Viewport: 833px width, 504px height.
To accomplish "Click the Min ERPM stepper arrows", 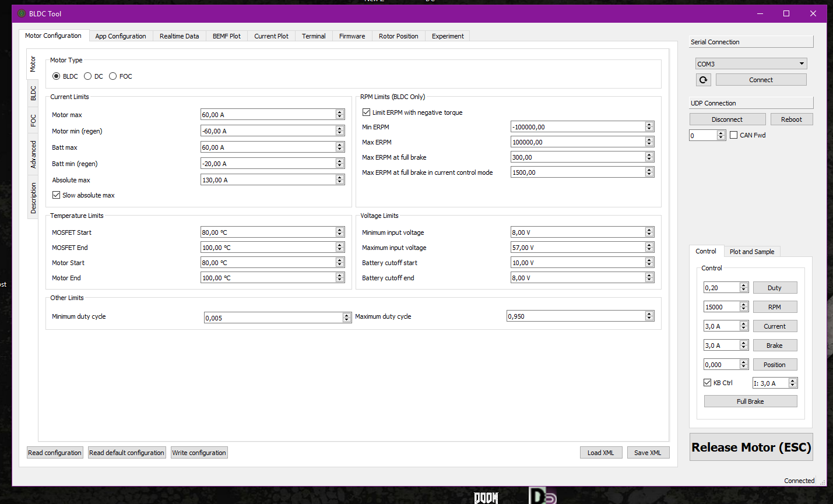I will click(x=649, y=126).
